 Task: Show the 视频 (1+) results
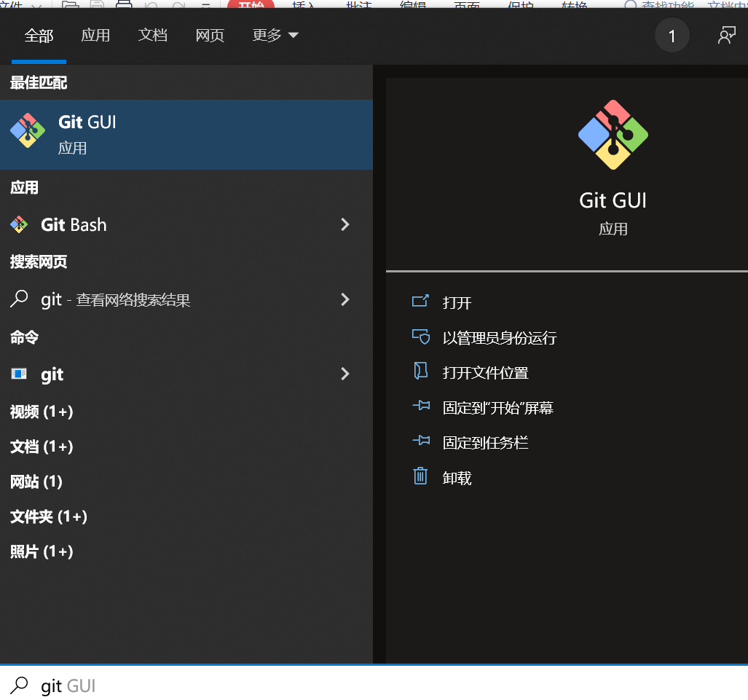point(42,412)
